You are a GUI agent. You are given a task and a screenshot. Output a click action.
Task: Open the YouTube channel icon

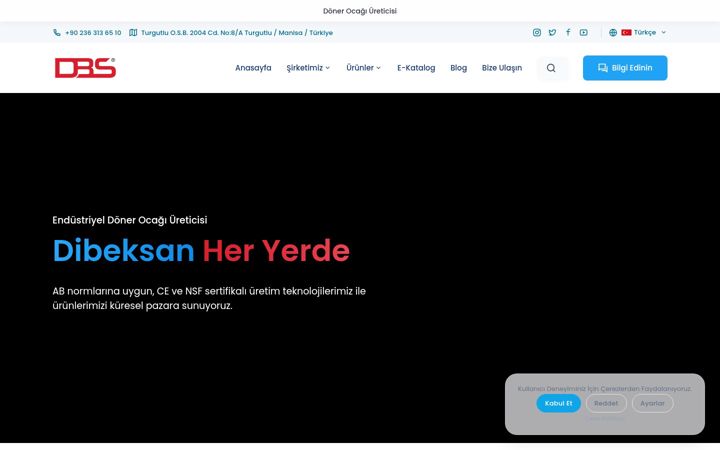coord(583,33)
